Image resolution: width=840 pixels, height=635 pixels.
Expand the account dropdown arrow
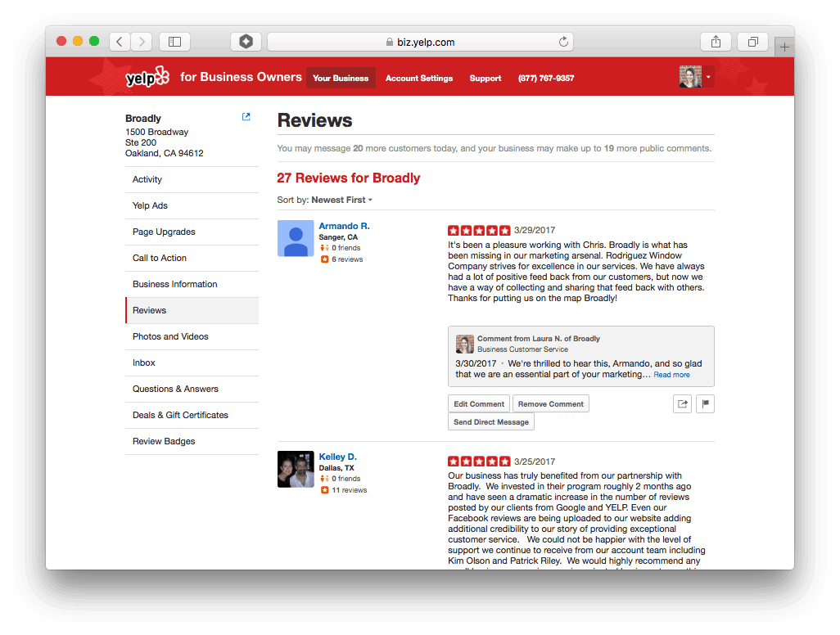coord(708,77)
